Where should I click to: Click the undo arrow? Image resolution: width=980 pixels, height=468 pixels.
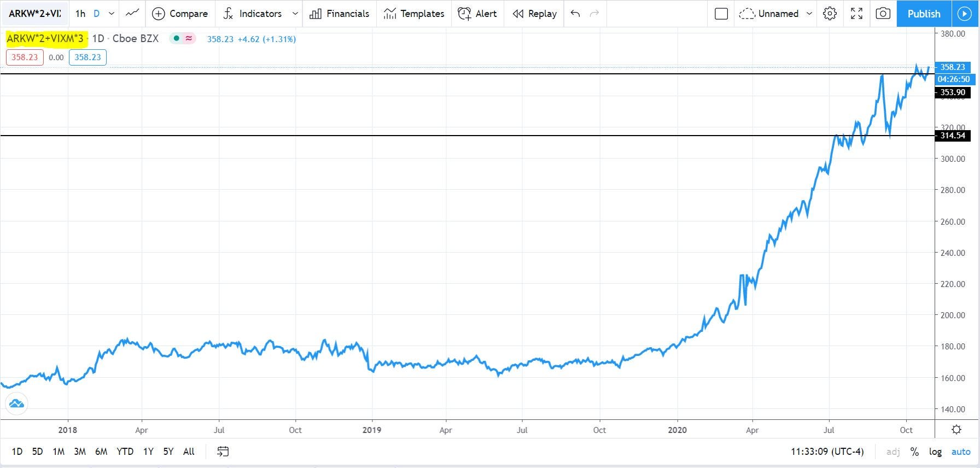[x=575, y=14]
